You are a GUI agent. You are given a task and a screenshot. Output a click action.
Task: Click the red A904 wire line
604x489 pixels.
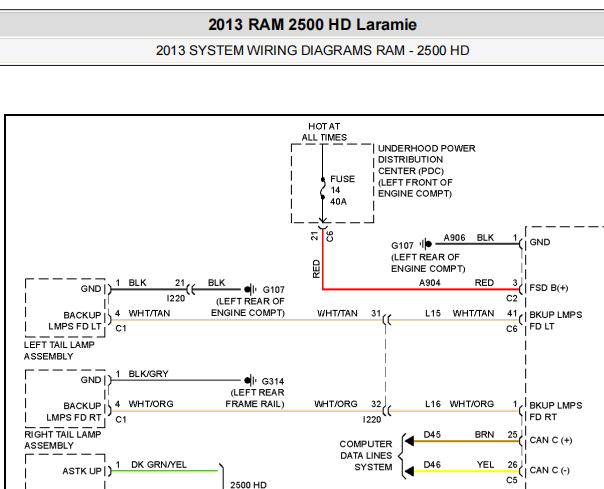click(421, 289)
